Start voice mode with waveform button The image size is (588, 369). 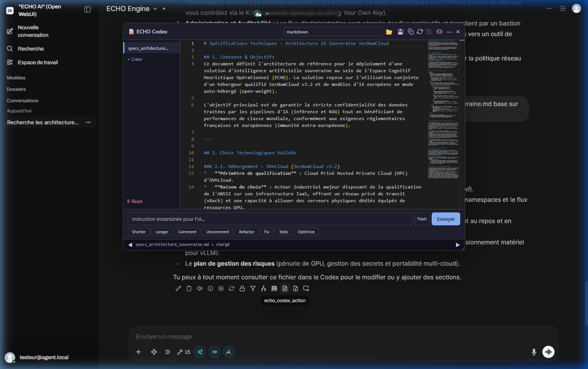(548, 352)
